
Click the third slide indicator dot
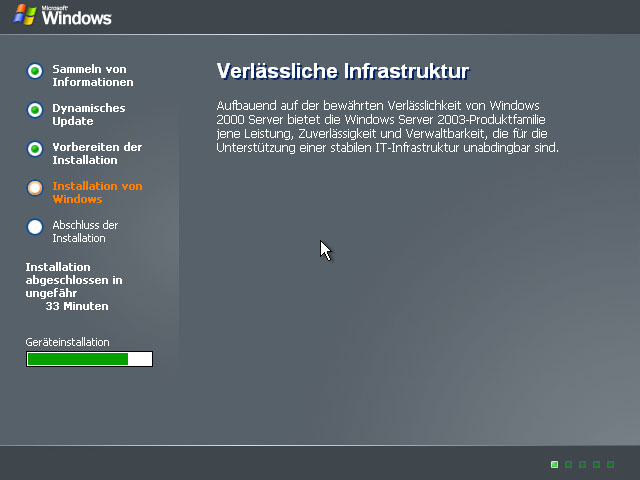(582, 464)
